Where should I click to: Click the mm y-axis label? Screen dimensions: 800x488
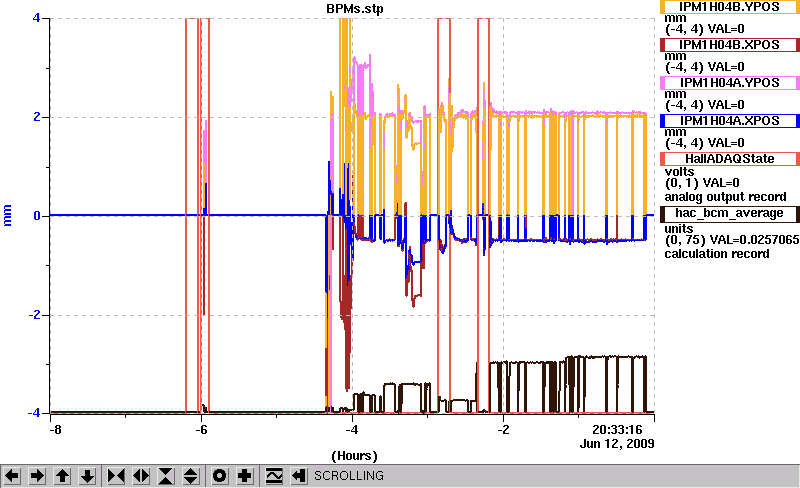point(7,215)
